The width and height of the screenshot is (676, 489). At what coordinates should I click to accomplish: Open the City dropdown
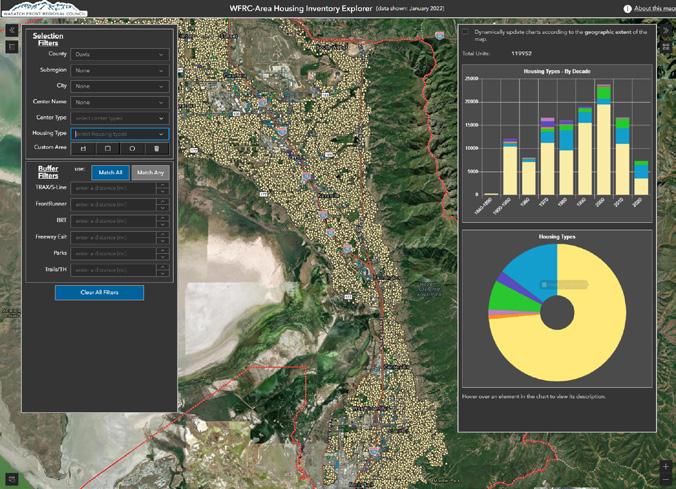pyautogui.click(x=120, y=86)
